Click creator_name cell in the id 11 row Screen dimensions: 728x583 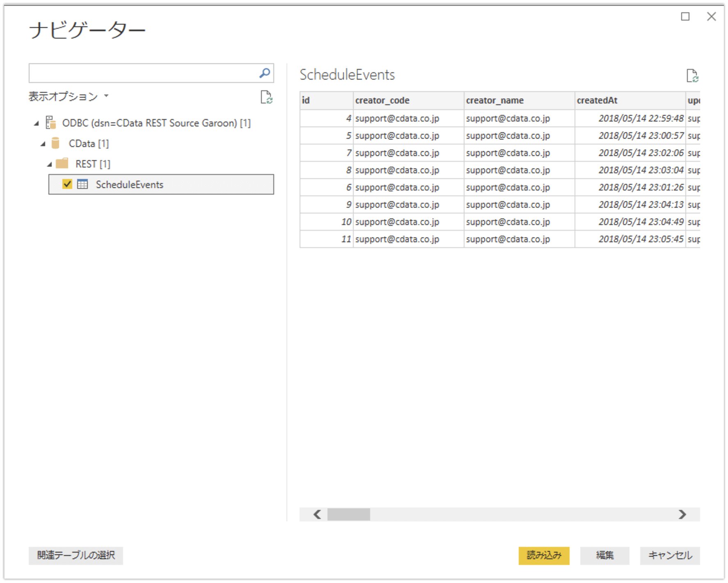(520, 239)
